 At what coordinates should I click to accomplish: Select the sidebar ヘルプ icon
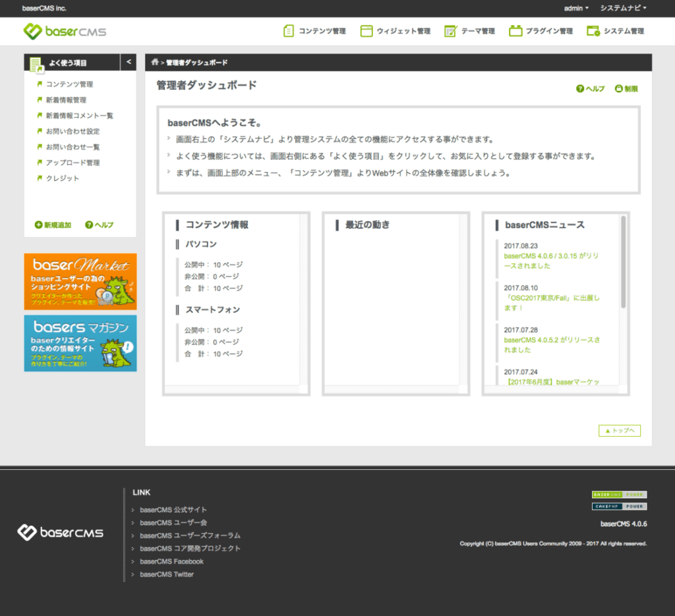click(x=90, y=225)
